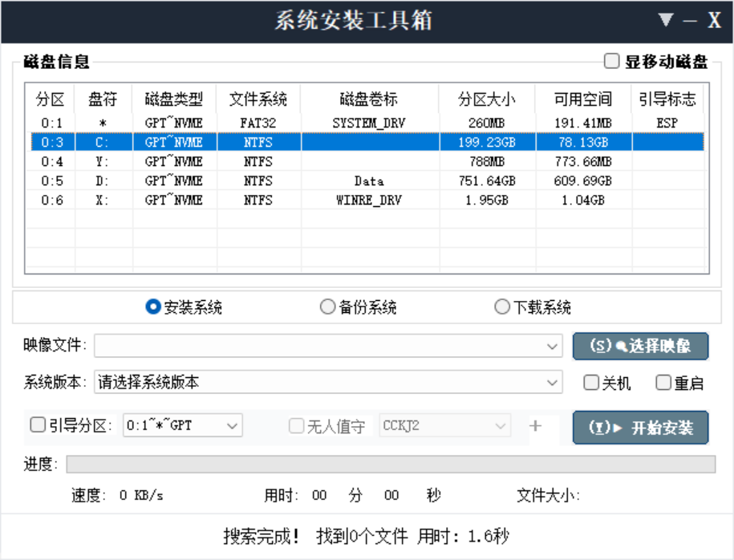
Task: Click the plus icon next to CCKJ2
Action: (536, 426)
